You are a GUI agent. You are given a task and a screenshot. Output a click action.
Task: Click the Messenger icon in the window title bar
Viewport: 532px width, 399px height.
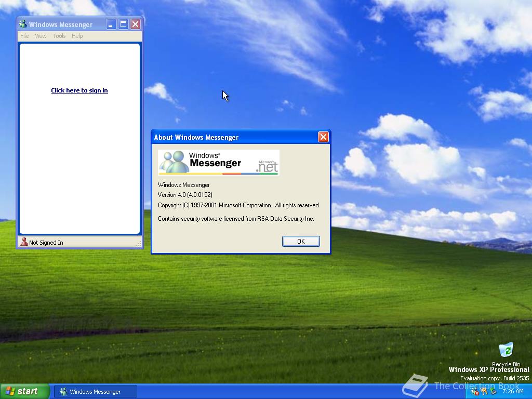tap(23, 24)
